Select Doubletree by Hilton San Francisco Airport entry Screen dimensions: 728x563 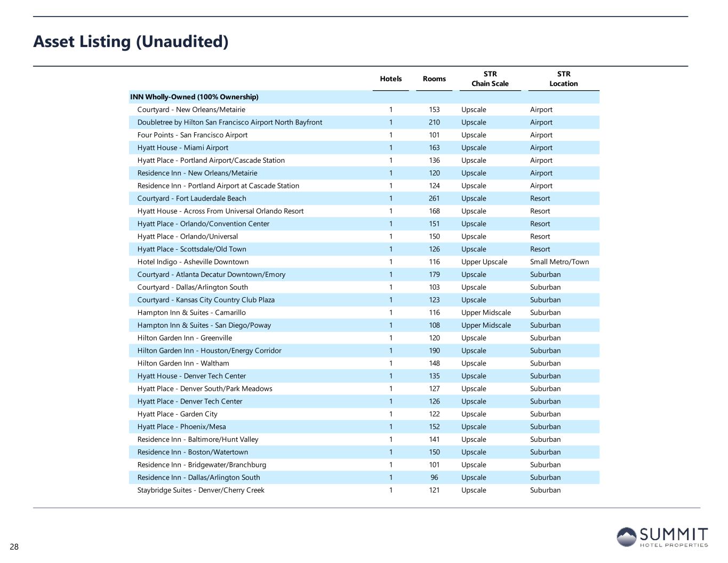229,122
